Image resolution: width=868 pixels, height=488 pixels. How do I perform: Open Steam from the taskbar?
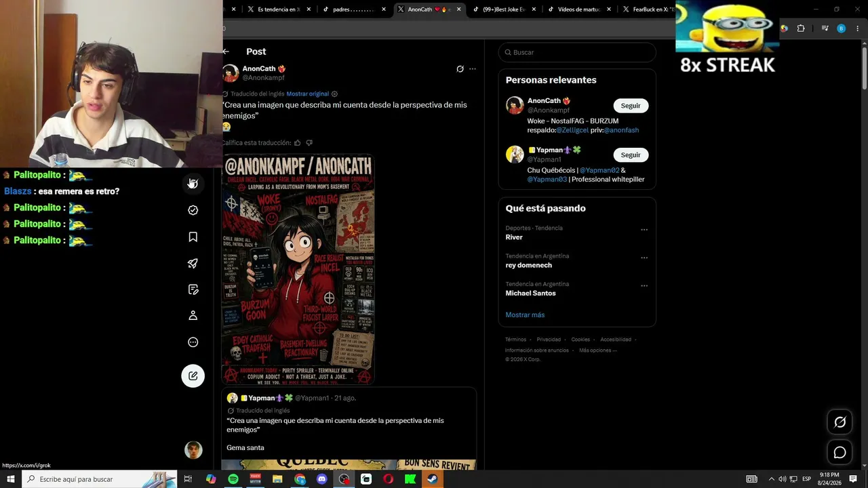[x=433, y=479]
